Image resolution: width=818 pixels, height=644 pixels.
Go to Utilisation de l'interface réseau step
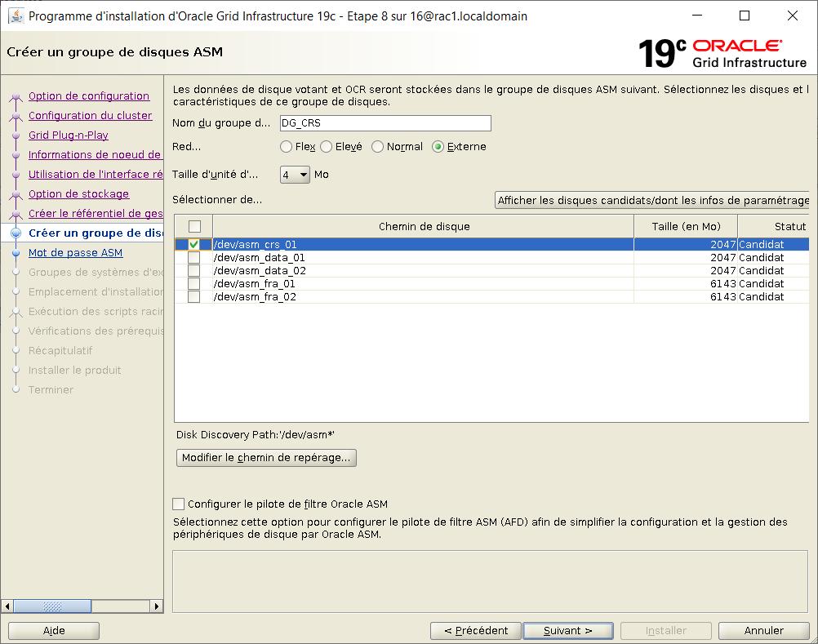(x=96, y=174)
